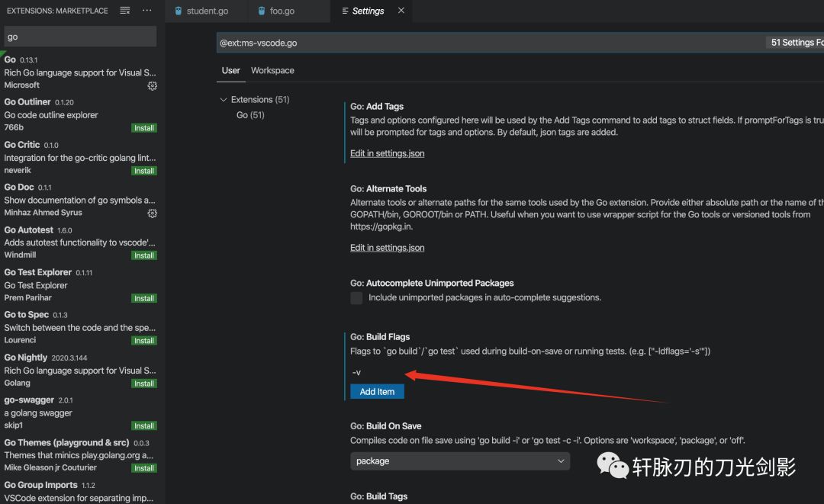Click the Go: Build Flags setting title

point(380,337)
